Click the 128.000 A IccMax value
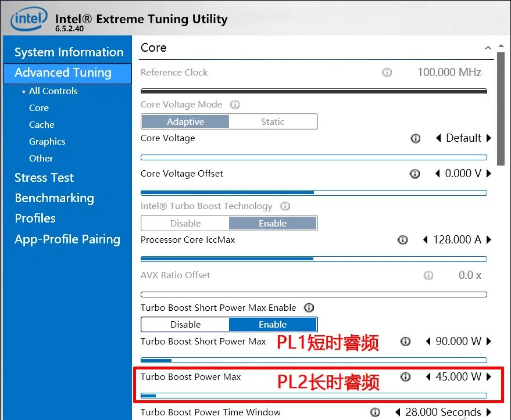This screenshot has height=420, width=511. (457, 240)
